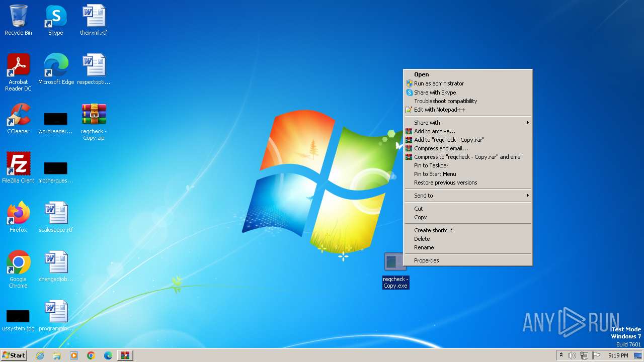
Task: Select Pin to Start Menu
Action: tap(468, 174)
